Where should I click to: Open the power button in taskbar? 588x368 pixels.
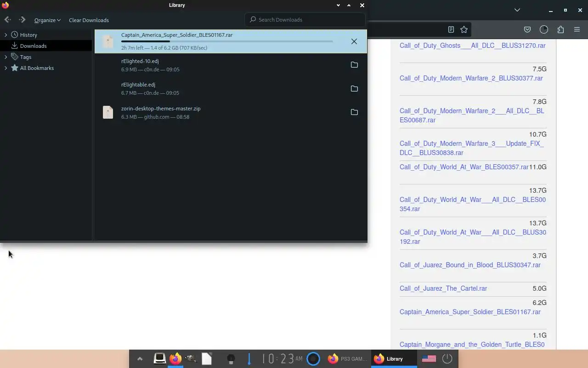pyautogui.click(x=447, y=359)
